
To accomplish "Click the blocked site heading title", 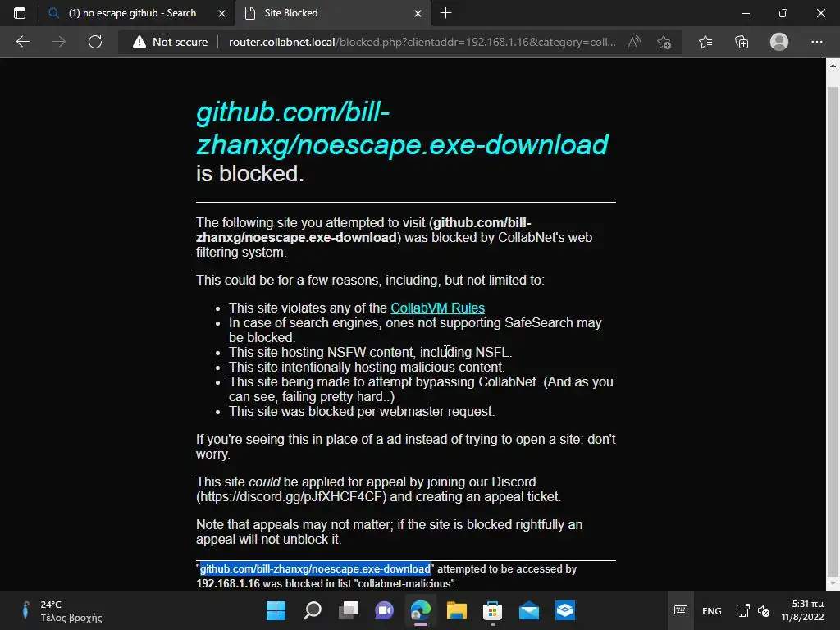I will tap(402, 129).
